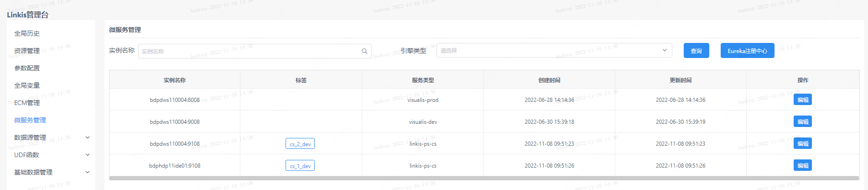Open 全局历史 in the sidebar
The image size is (868, 190).
(x=27, y=33)
